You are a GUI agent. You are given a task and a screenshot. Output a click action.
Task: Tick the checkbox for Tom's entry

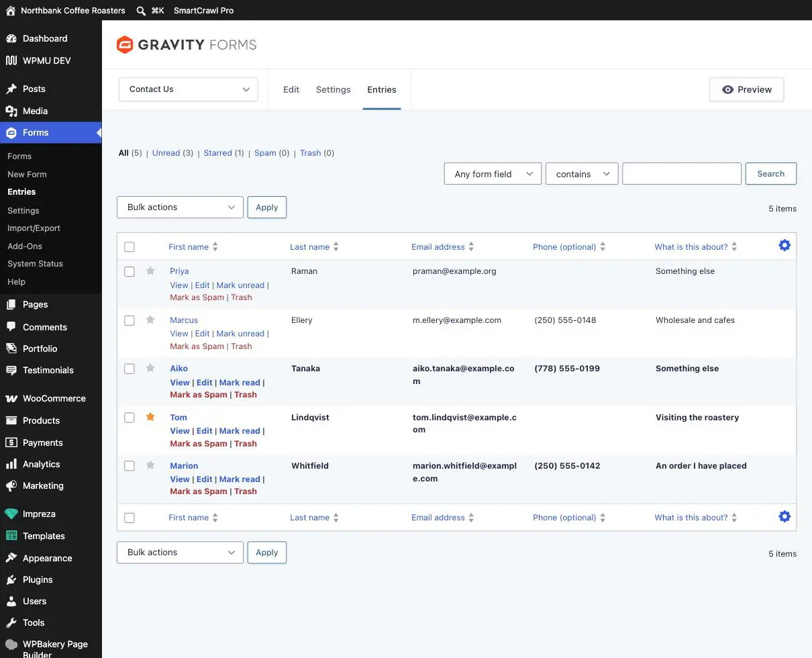click(130, 418)
